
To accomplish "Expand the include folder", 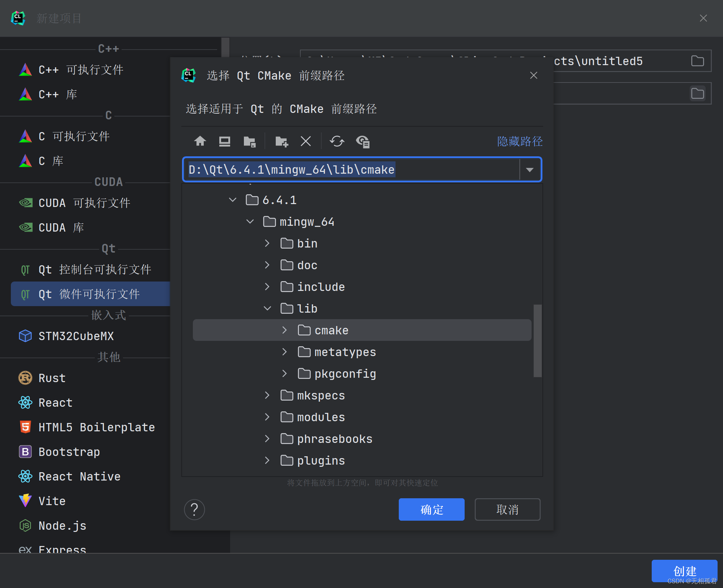I will click(267, 287).
